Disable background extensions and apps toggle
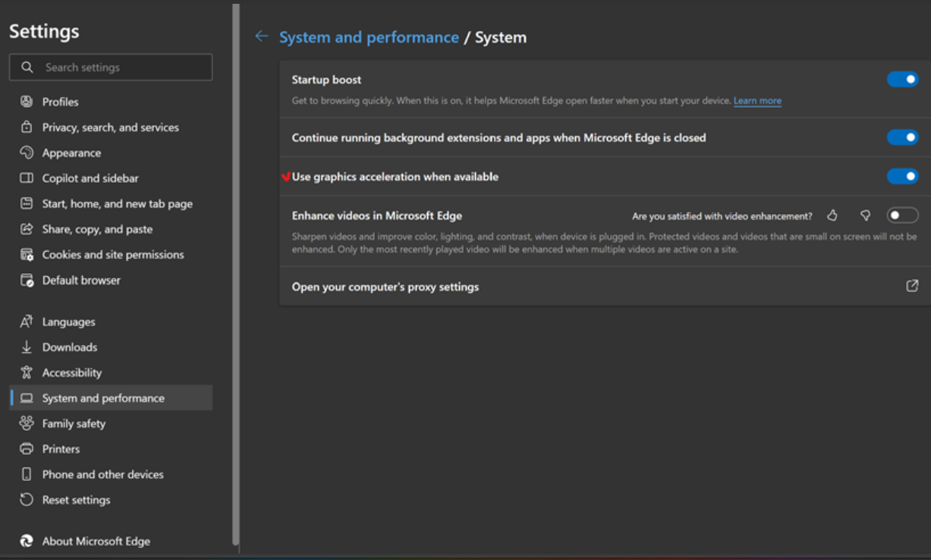Screen dimensions: 931x560 pyautogui.click(x=903, y=137)
